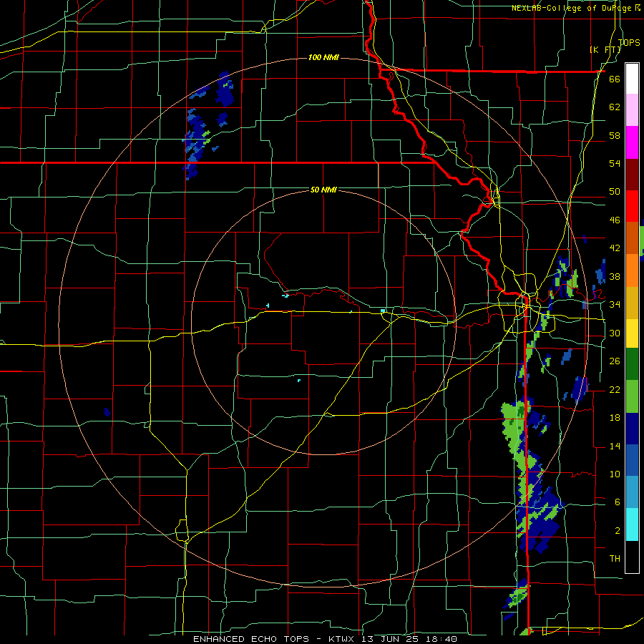Click the 100 NMI range ring label
Screen dimensions: 644x644
click(x=323, y=57)
